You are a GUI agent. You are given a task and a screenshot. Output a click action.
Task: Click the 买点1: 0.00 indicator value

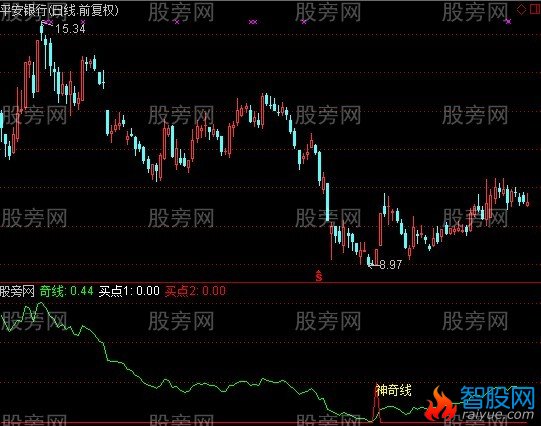point(129,291)
